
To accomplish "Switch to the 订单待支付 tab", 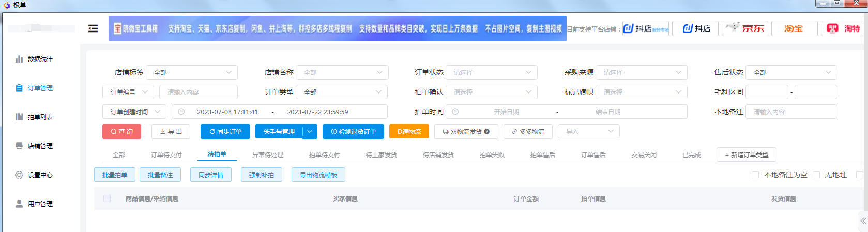I will [x=166, y=155].
